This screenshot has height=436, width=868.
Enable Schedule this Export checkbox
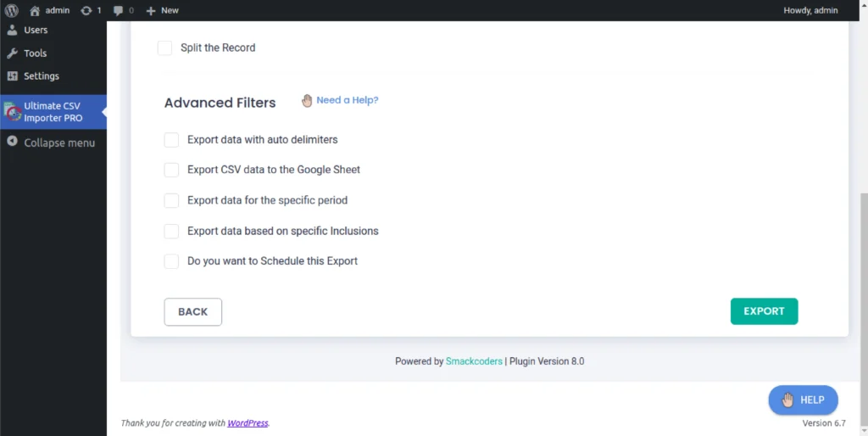[171, 261]
